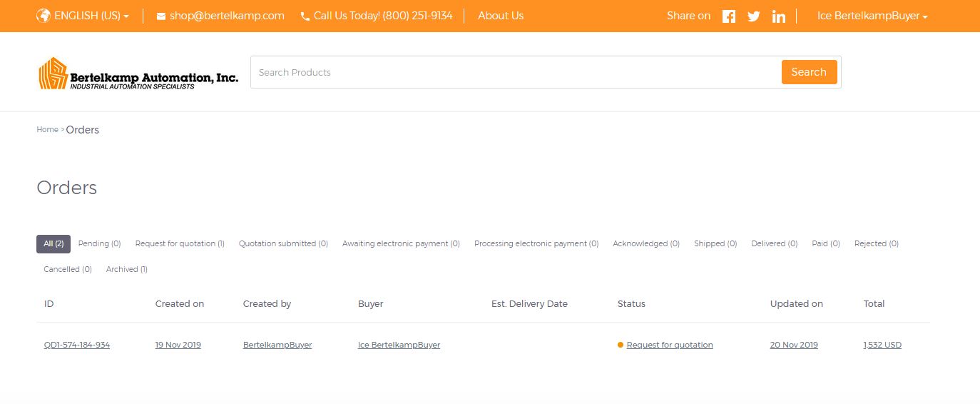Image resolution: width=980 pixels, height=404 pixels.
Task: Click the envelope icon next to email
Action: (x=160, y=16)
